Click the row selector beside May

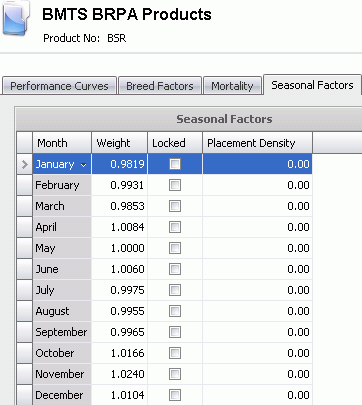[x=25, y=248]
